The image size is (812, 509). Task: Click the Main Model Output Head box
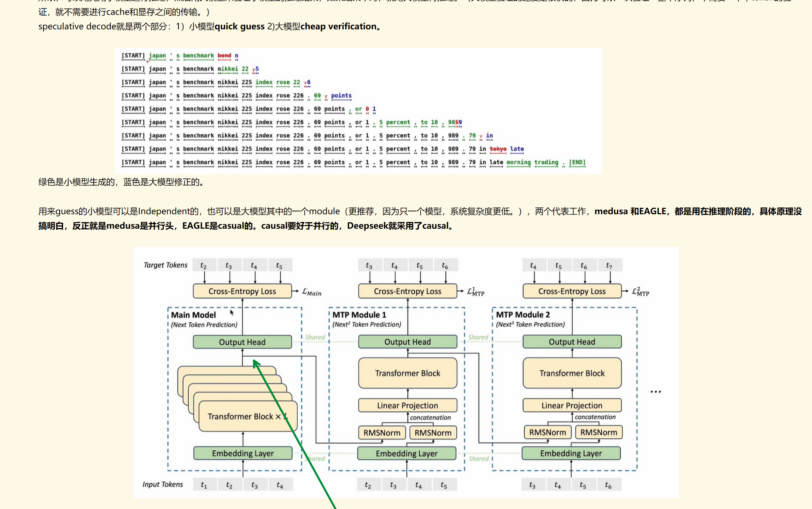pyautogui.click(x=242, y=342)
